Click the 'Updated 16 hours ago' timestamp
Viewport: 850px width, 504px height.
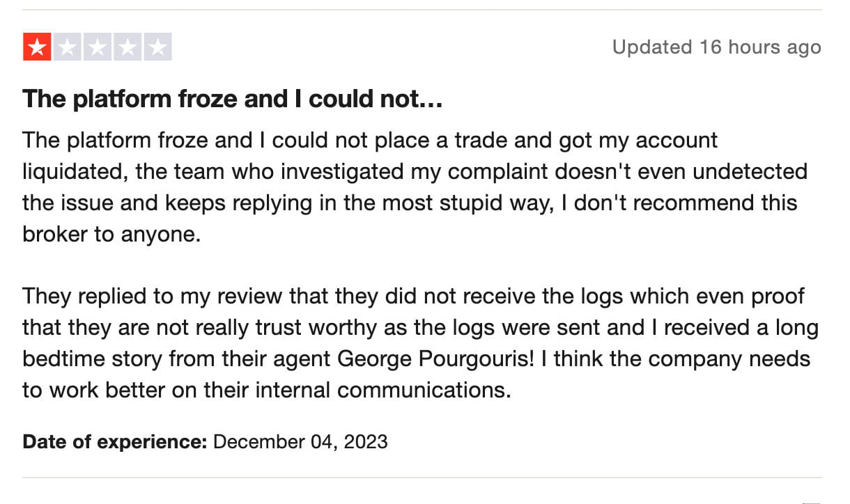pyautogui.click(x=716, y=47)
